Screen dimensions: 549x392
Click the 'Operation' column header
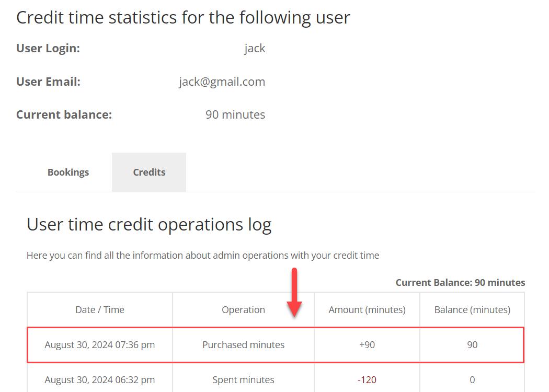coord(243,310)
